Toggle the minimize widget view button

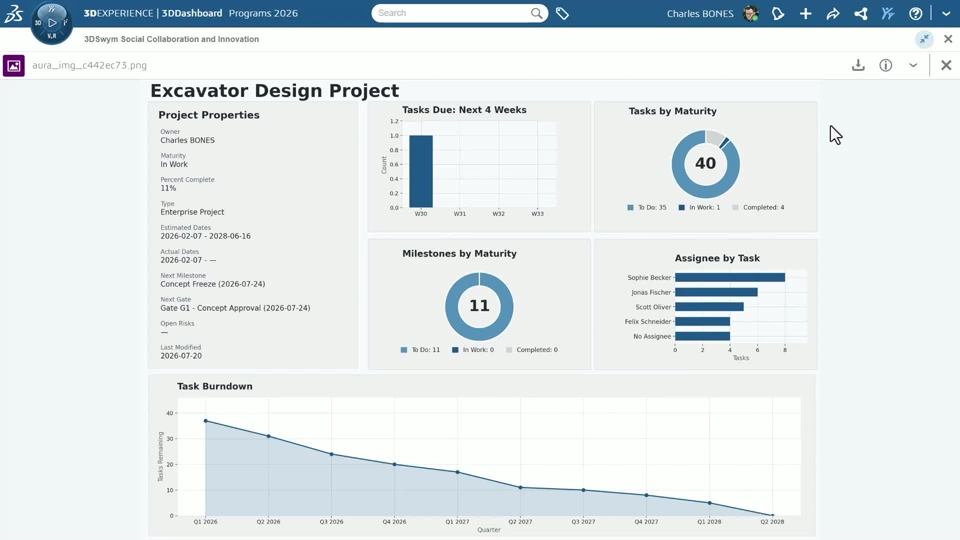pyautogui.click(x=924, y=39)
